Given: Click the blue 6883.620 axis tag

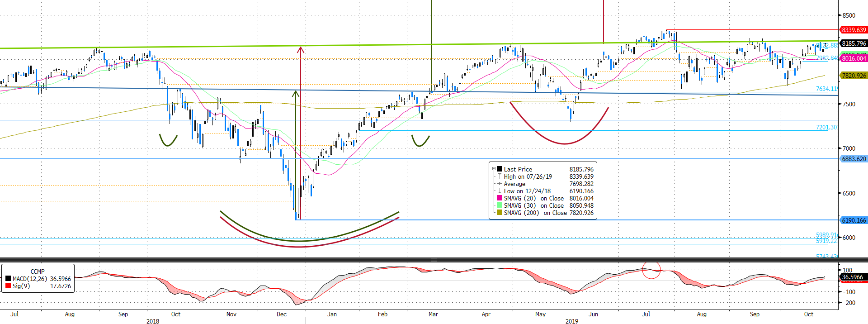Looking at the screenshot, I should tap(854, 159).
